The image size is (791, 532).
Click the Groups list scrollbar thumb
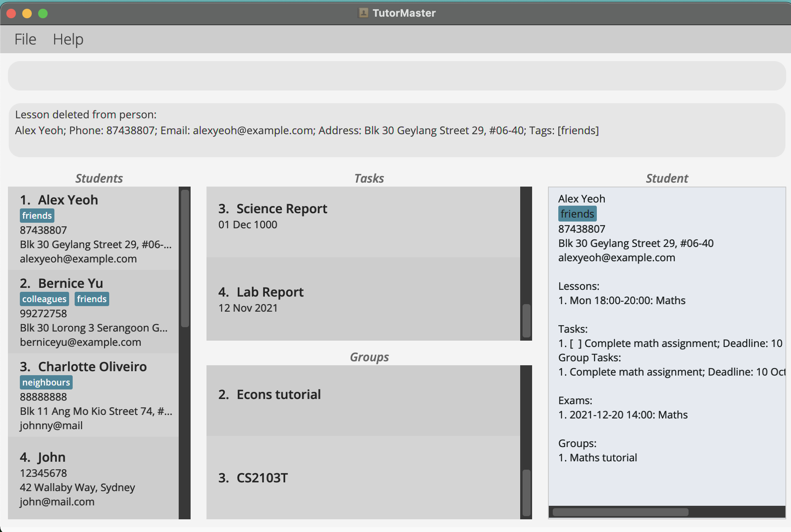point(527,492)
